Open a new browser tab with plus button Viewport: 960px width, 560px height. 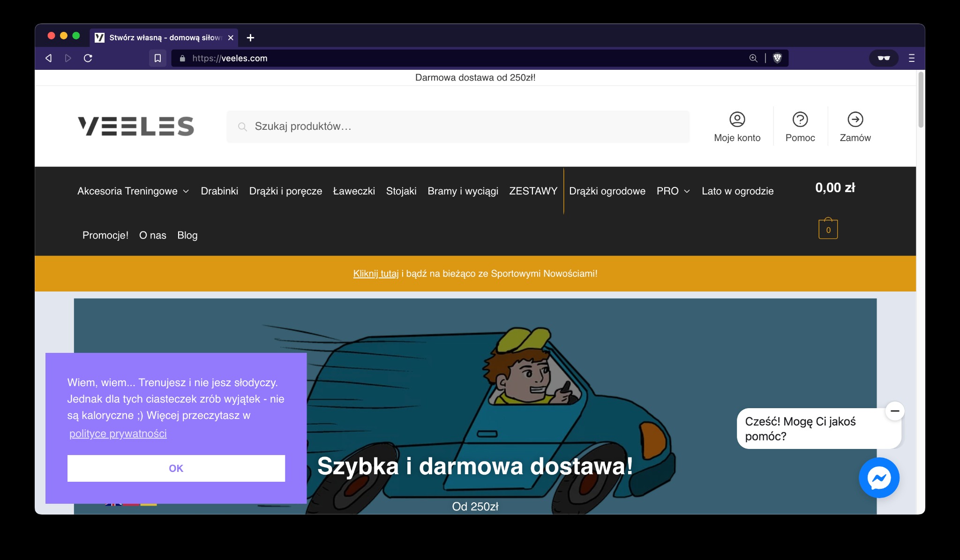(251, 37)
